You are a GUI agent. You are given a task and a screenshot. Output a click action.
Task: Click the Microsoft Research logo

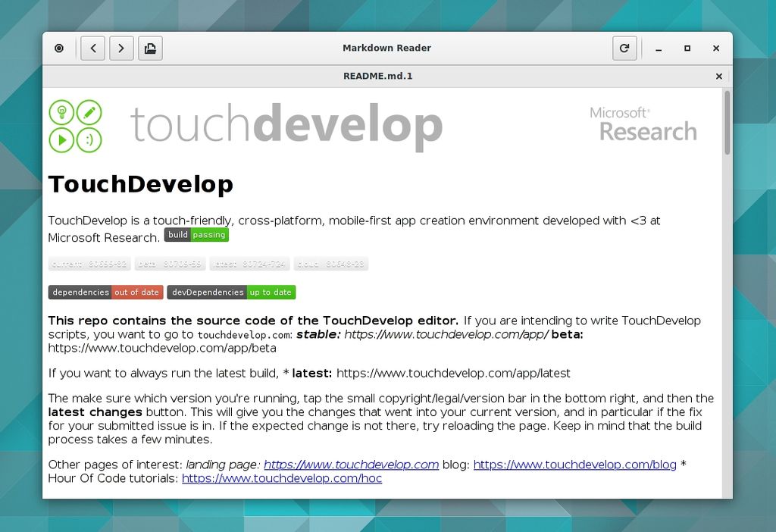[x=643, y=124]
